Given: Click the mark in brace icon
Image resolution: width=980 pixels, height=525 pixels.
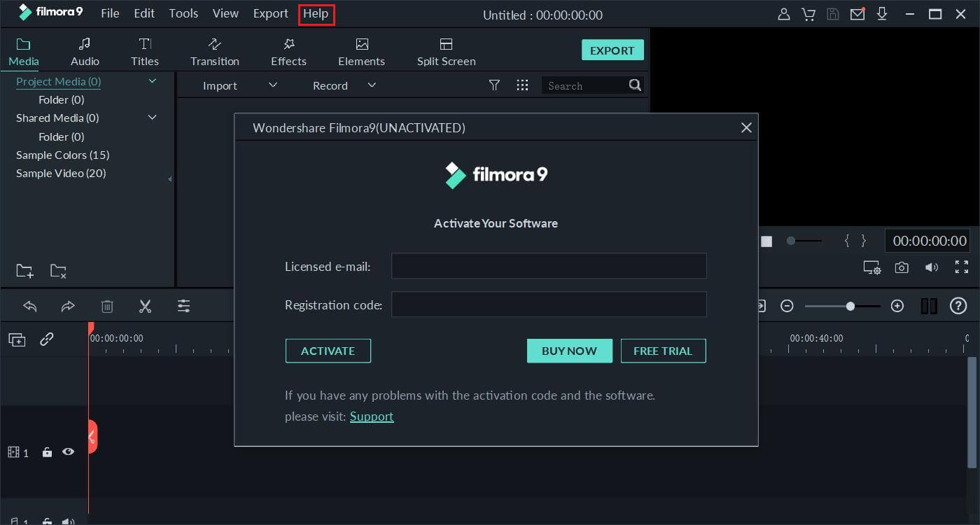Looking at the screenshot, I should click(x=847, y=241).
